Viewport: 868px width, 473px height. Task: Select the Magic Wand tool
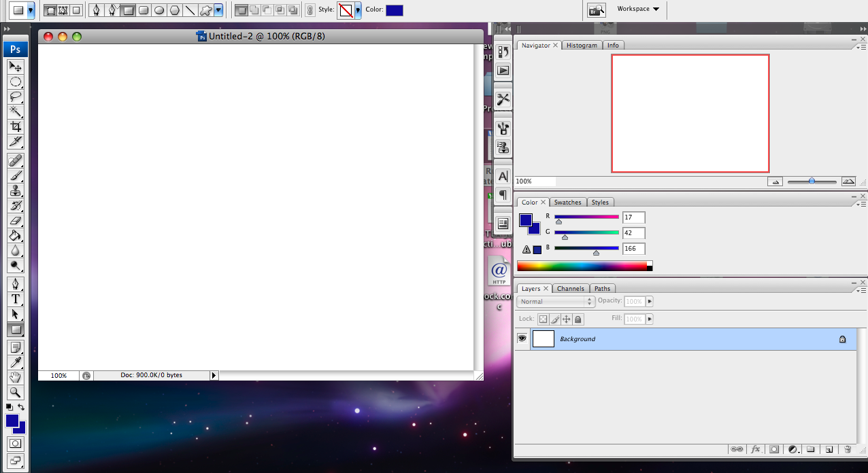click(x=15, y=111)
